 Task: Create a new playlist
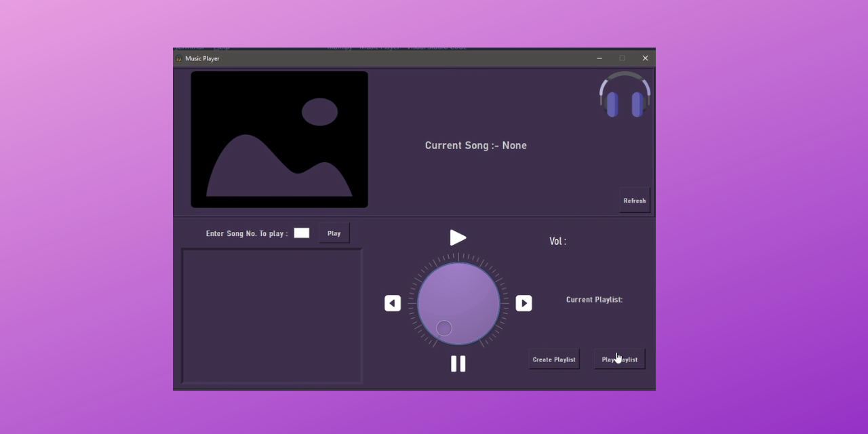click(554, 359)
